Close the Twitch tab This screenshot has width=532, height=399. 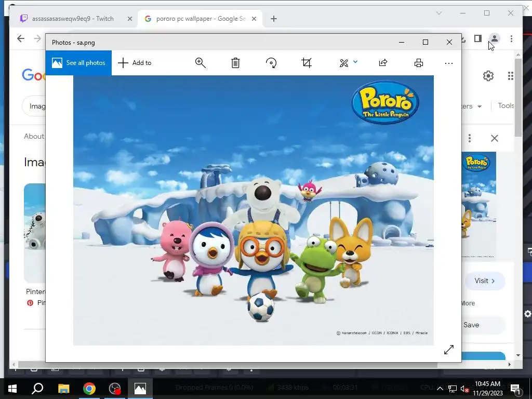[129, 19]
